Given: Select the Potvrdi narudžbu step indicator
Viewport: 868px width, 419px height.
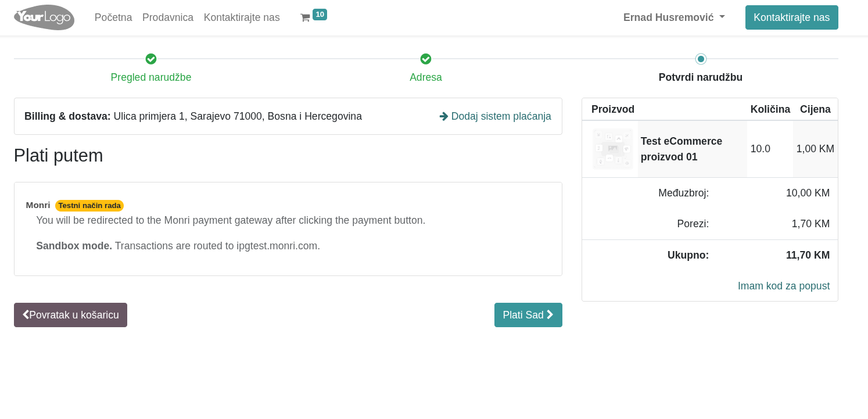Looking at the screenshot, I should coord(701,59).
